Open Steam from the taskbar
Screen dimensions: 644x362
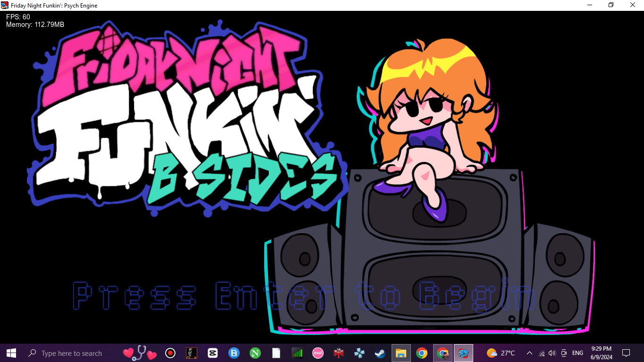pos(380,353)
